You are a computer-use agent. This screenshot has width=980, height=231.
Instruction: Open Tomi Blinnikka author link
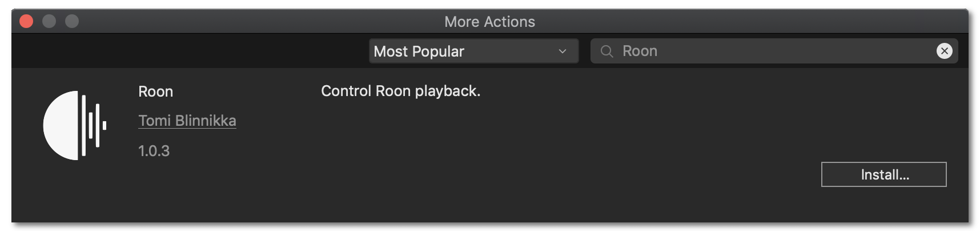187,121
